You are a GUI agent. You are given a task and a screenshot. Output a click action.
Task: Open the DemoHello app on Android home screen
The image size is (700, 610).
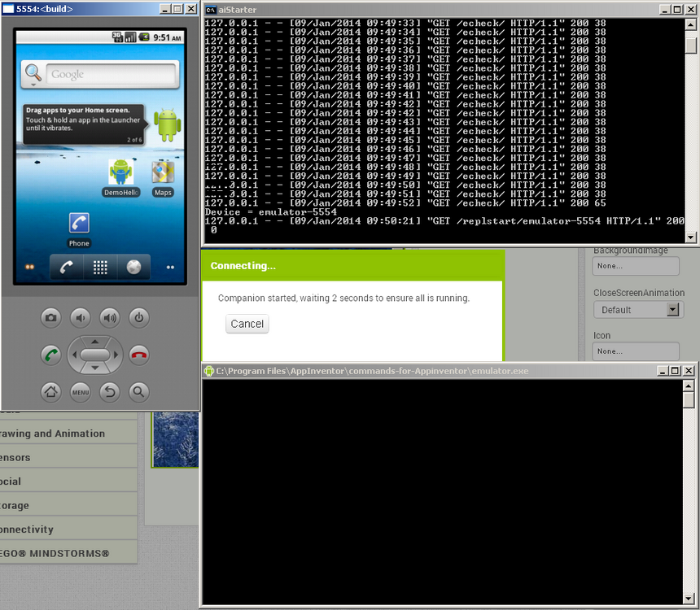coord(121,177)
